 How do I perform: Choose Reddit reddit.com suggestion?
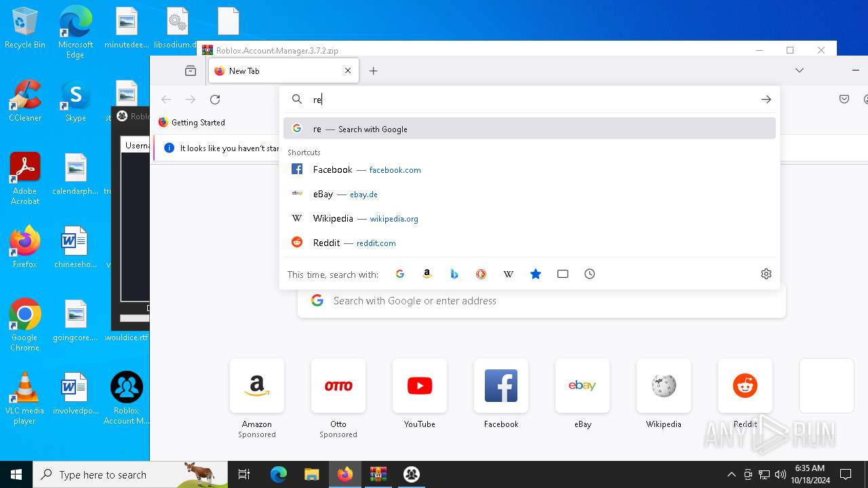coord(530,243)
